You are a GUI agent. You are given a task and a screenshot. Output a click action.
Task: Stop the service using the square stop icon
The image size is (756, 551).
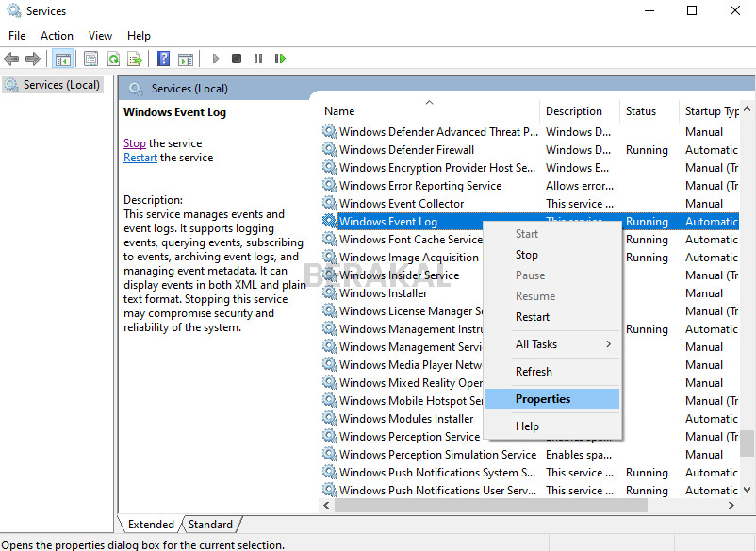[x=237, y=58]
